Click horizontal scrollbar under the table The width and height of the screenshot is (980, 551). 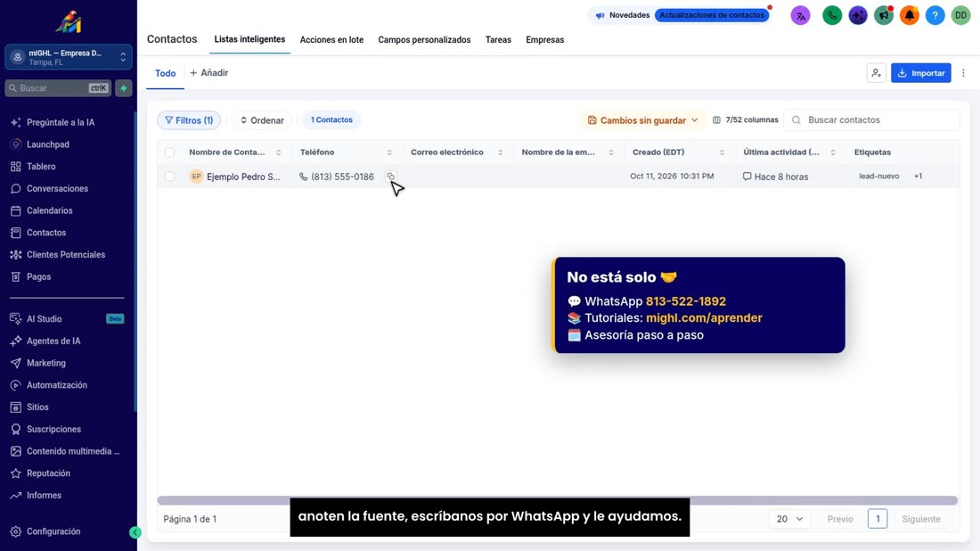coord(558,500)
